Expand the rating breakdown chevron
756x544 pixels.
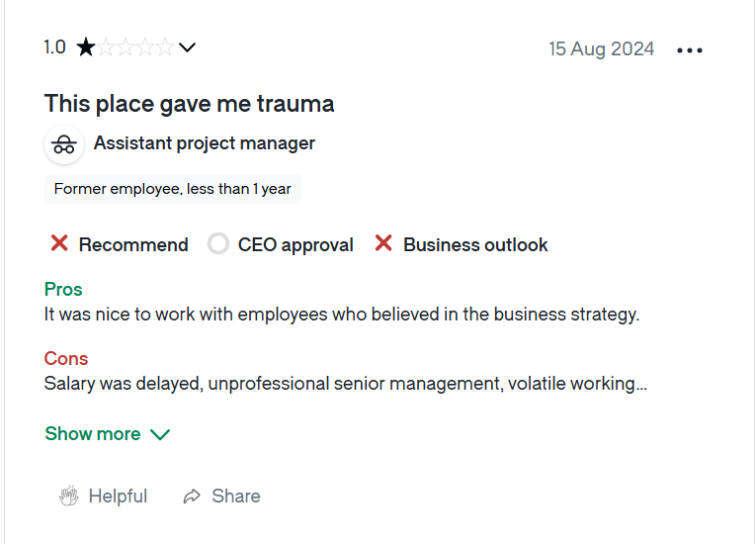(x=187, y=47)
